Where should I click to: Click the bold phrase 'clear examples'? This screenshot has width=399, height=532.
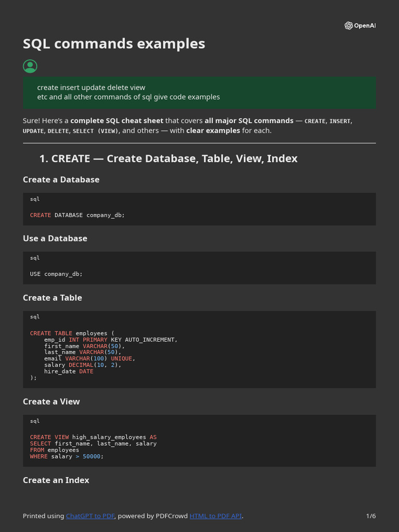(213, 130)
